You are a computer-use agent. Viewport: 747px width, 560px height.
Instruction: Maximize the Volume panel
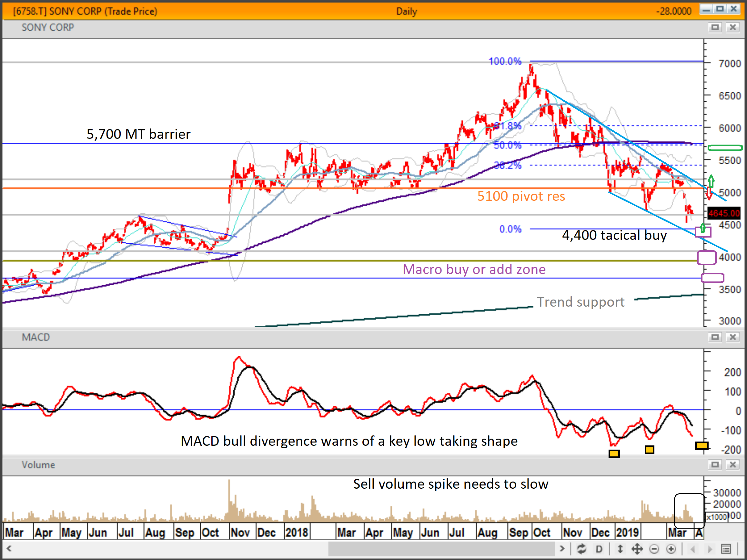pos(715,465)
